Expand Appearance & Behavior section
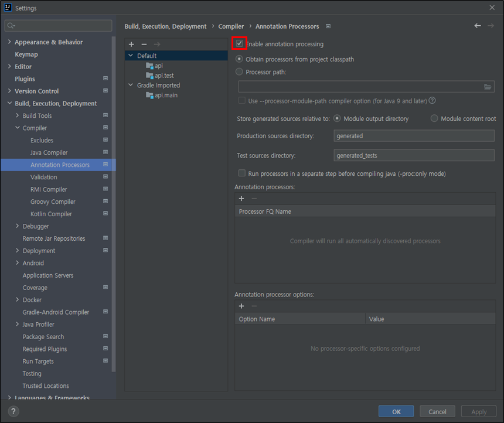The height and width of the screenshot is (423, 504). point(9,42)
